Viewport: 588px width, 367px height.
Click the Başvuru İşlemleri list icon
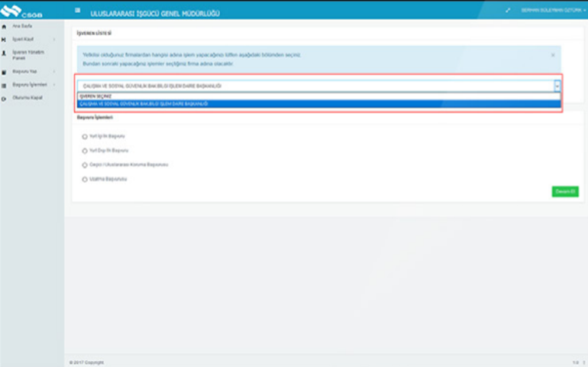pos(5,83)
